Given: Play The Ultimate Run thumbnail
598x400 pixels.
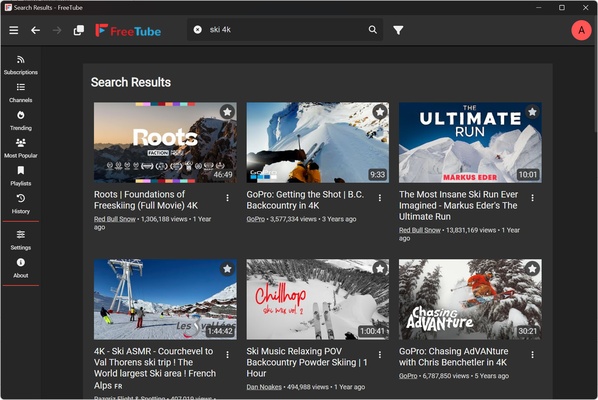Looking at the screenshot, I should pyautogui.click(x=470, y=142).
